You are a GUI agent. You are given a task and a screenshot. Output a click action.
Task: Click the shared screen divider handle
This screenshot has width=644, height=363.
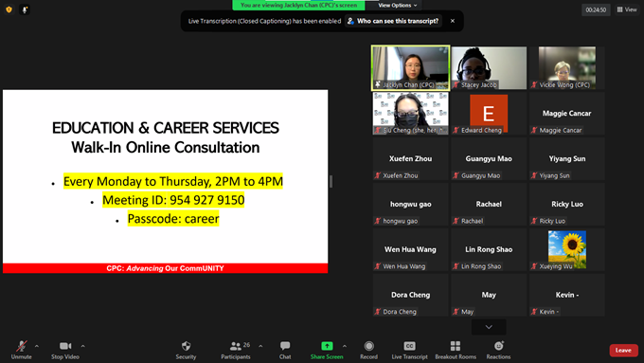(x=331, y=181)
